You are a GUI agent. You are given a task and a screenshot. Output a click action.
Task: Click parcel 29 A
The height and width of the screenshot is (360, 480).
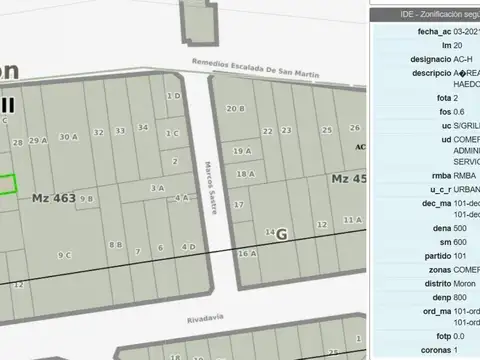(38, 141)
